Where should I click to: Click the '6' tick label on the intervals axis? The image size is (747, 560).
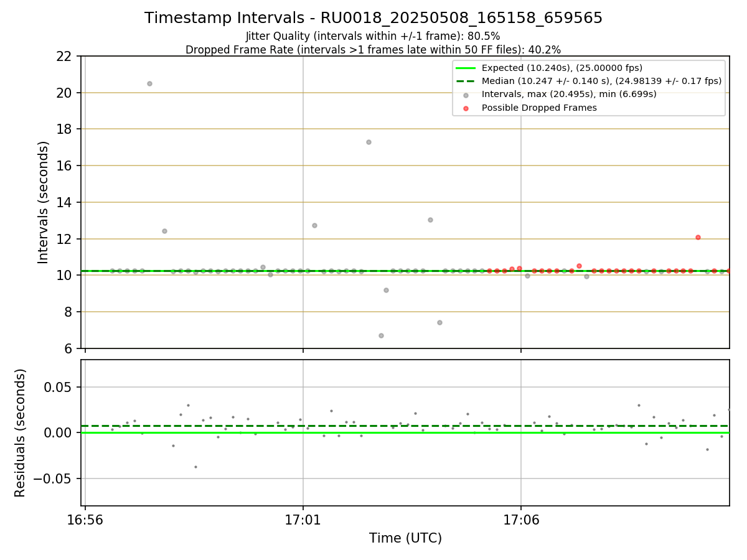pos(68,348)
